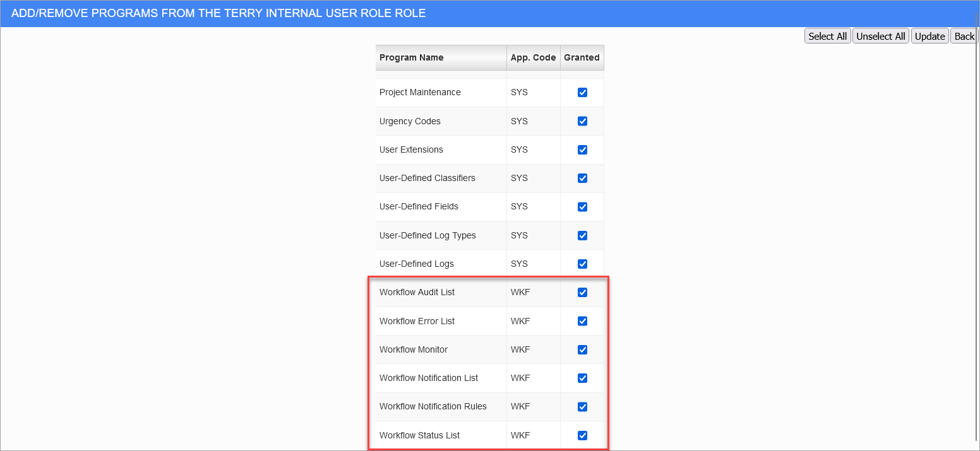
Task: Click the Granted column header
Action: click(582, 57)
